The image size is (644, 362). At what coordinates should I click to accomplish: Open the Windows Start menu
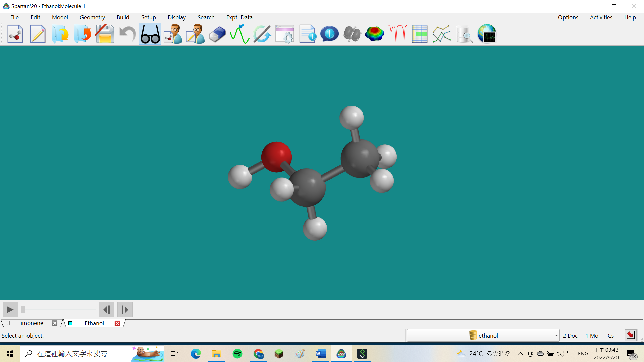coord(10,354)
